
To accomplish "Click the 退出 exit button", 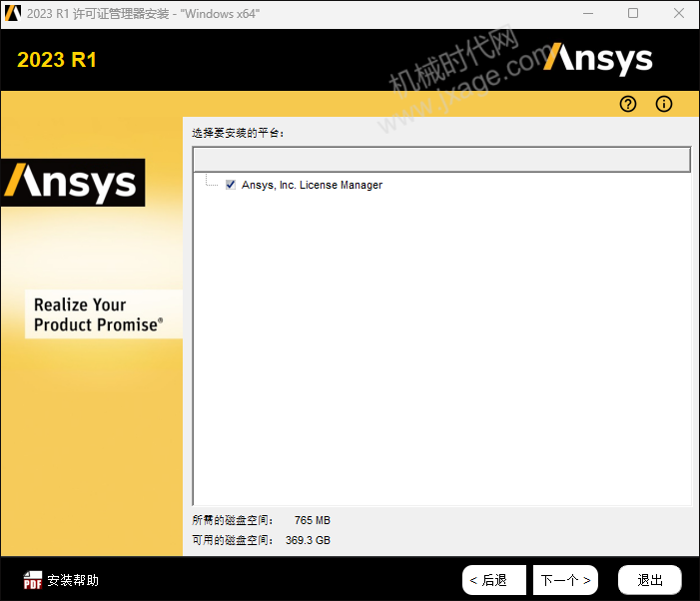I will pos(649,580).
